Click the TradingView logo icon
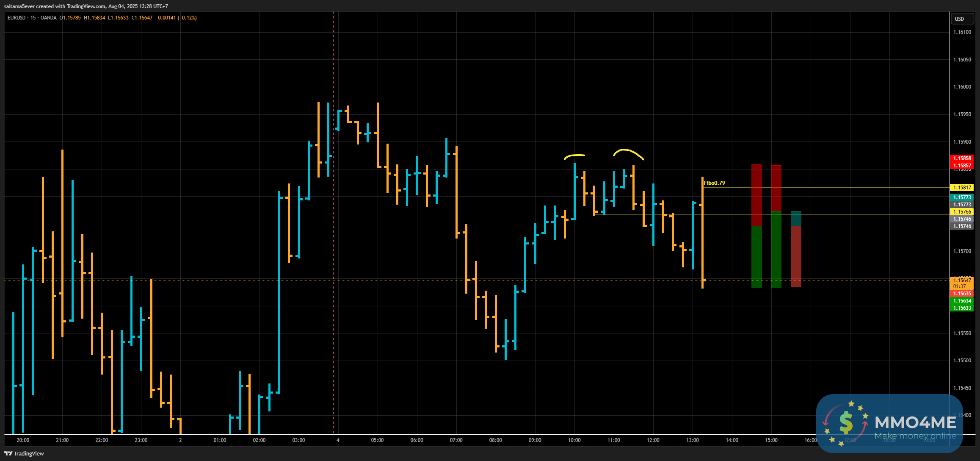The height and width of the screenshot is (461, 980). tap(8, 453)
